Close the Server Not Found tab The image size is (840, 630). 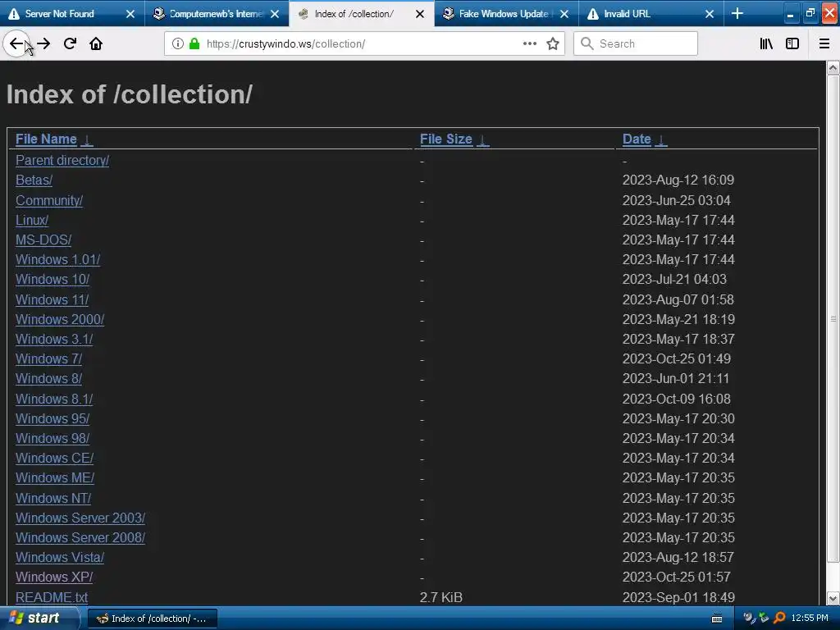click(130, 14)
